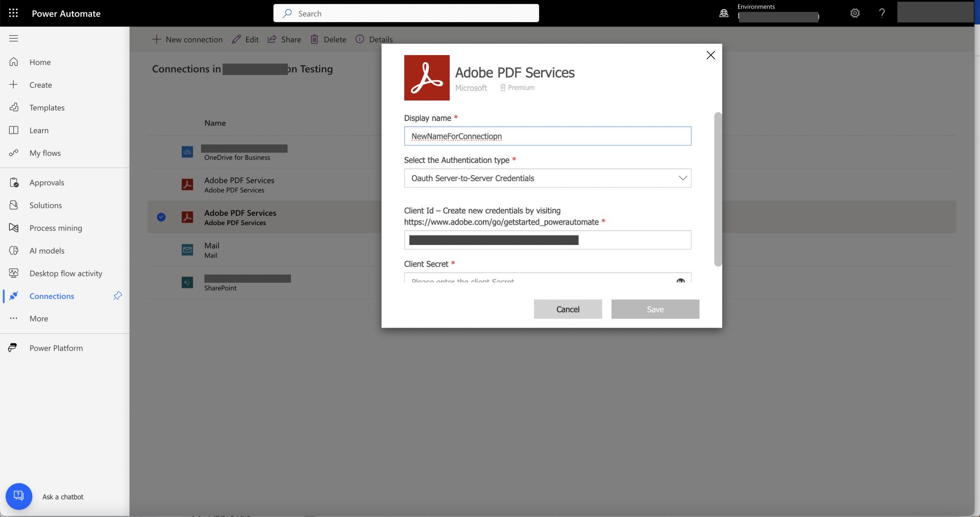Click the Power Automate title
Viewport: 980px width, 517px height.
66,13
